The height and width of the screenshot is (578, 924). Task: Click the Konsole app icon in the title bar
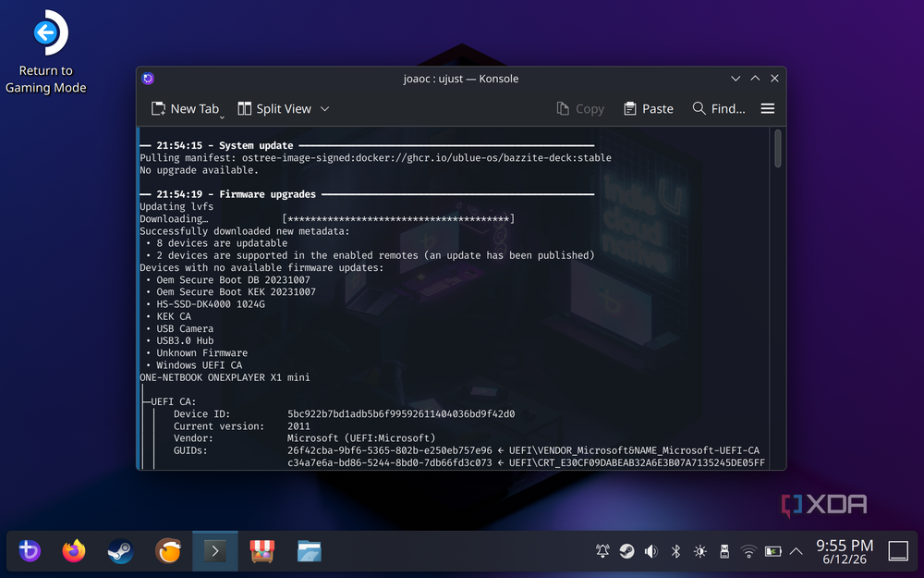(148, 79)
